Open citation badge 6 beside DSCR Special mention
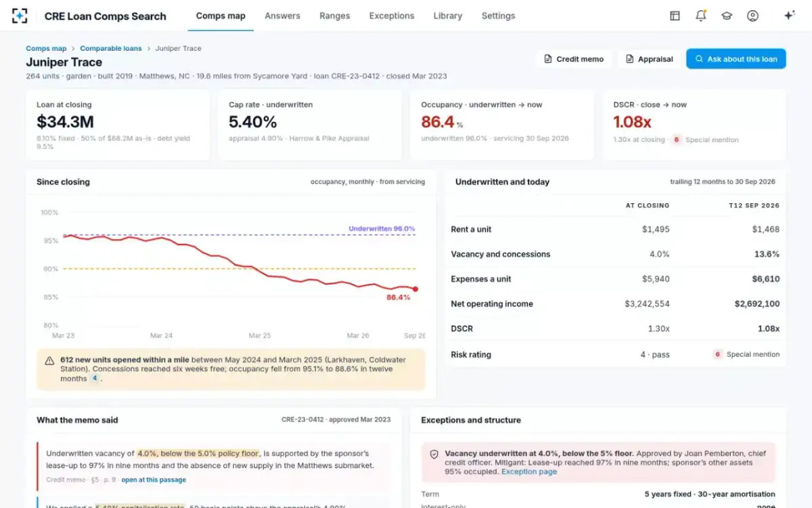The height and width of the screenshot is (508, 812). click(675, 140)
